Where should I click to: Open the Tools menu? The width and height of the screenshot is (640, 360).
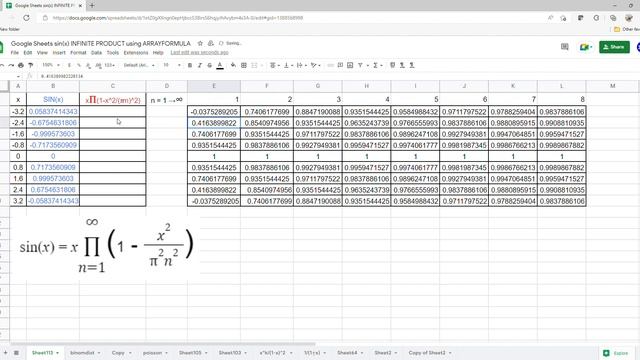coord(113,53)
